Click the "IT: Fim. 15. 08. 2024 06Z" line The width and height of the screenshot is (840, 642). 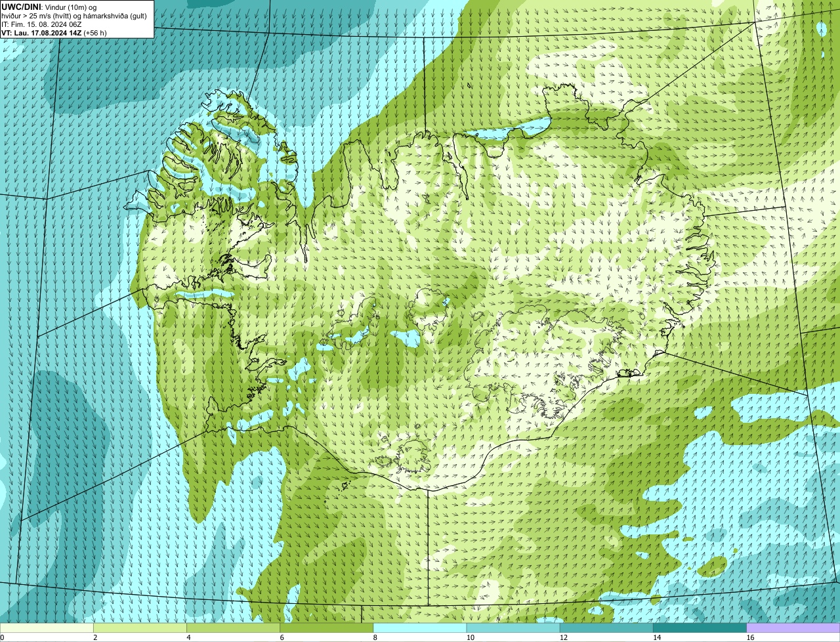[x=41, y=24]
